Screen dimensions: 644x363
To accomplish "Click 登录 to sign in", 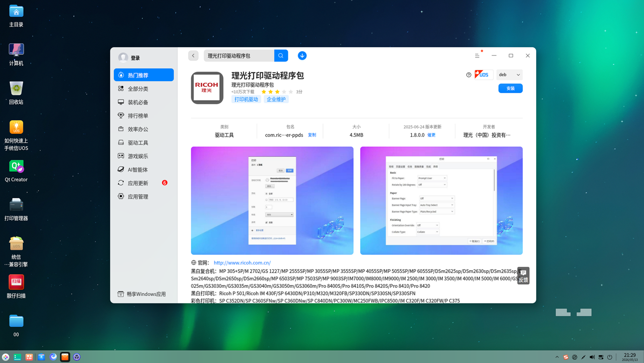I will coord(135,58).
